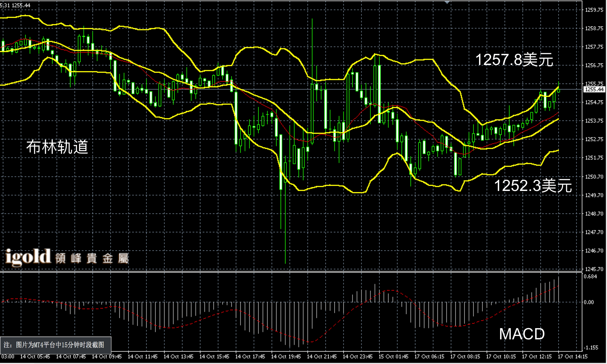Click the 15 Oct 01:45 time label

(393, 357)
